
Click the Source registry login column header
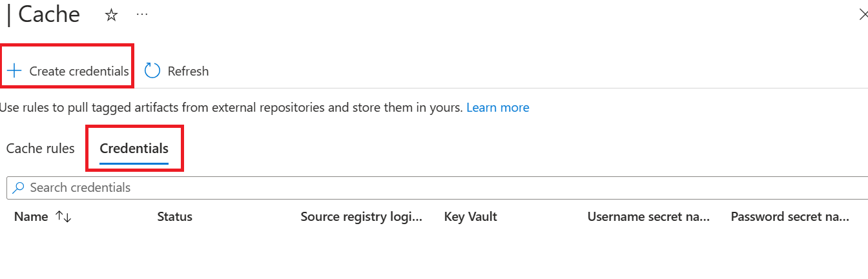click(361, 217)
